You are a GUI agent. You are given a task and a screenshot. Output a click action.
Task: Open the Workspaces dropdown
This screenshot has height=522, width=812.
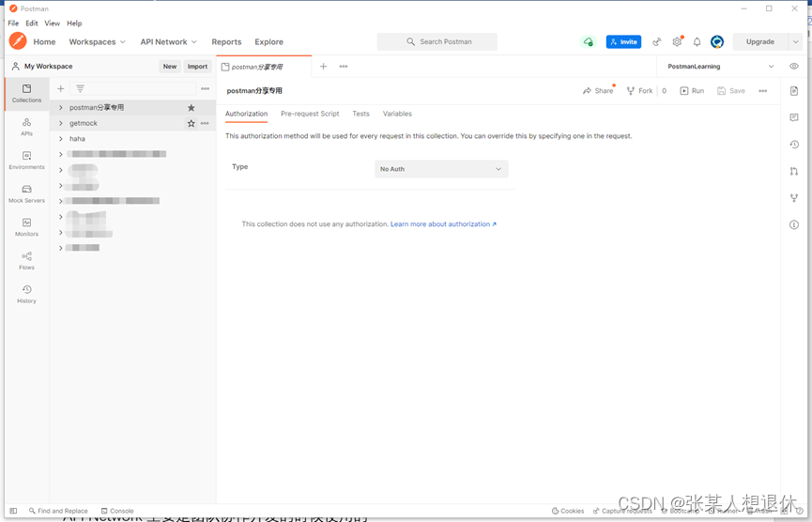pos(97,42)
